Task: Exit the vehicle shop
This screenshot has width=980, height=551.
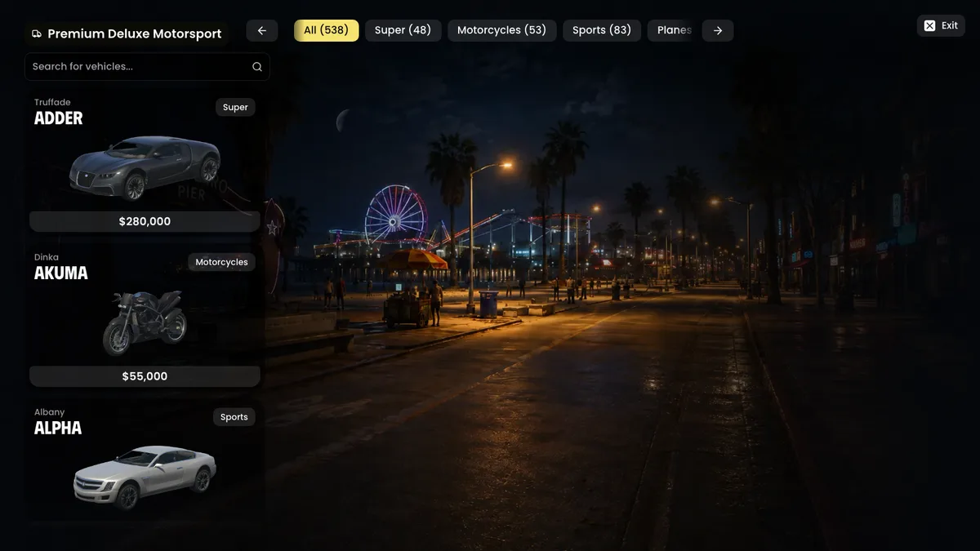Action: pyautogui.click(x=941, y=26)
